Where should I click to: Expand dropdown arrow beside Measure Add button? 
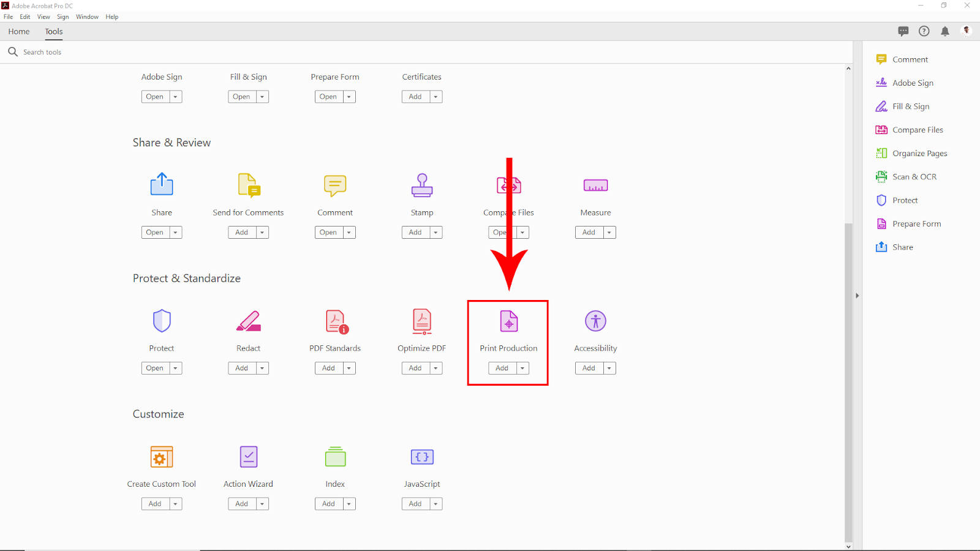point(609,233)
